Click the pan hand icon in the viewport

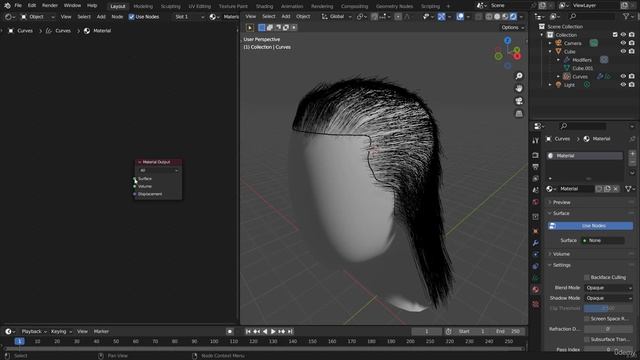point(519,89)
